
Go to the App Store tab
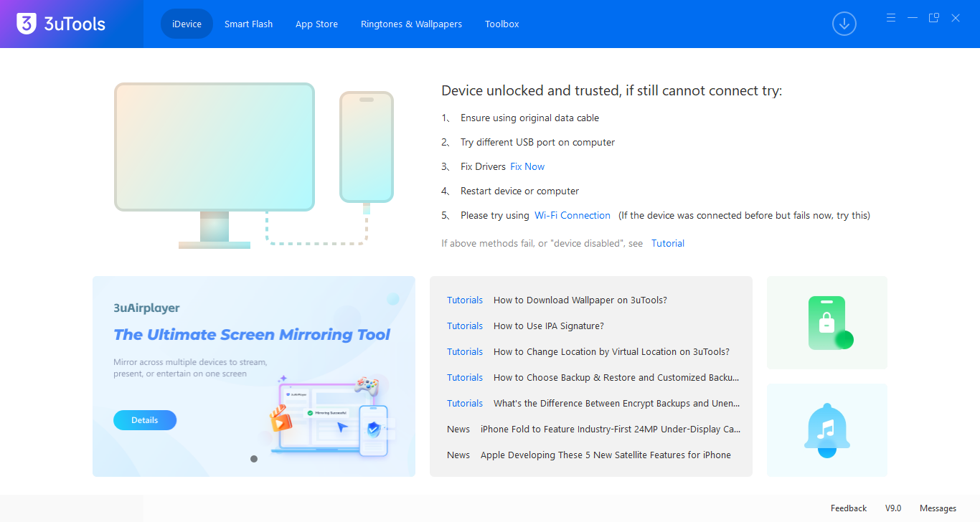click(316, 24)
